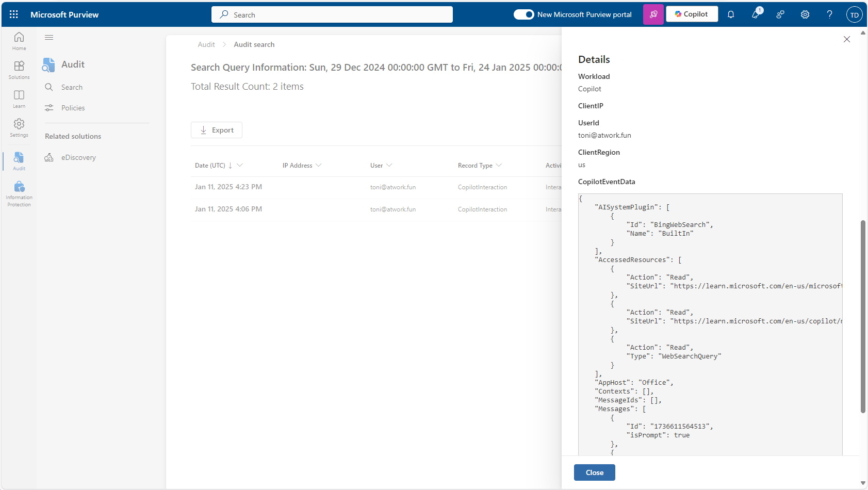Click CopilotInteraction in the 4:23 PM row

[482, 187]
